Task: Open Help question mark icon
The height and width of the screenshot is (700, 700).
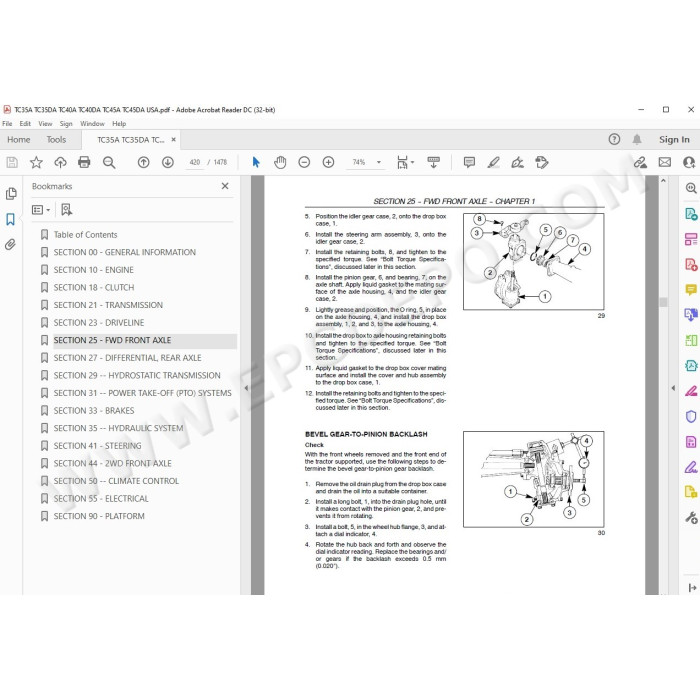Action: (x=614, y=139)
